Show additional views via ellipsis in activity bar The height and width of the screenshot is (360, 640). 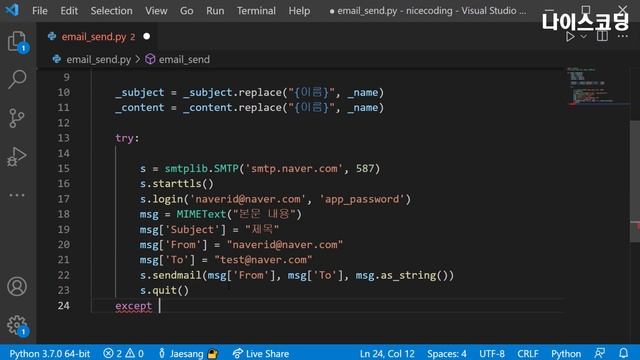(17, 195)
